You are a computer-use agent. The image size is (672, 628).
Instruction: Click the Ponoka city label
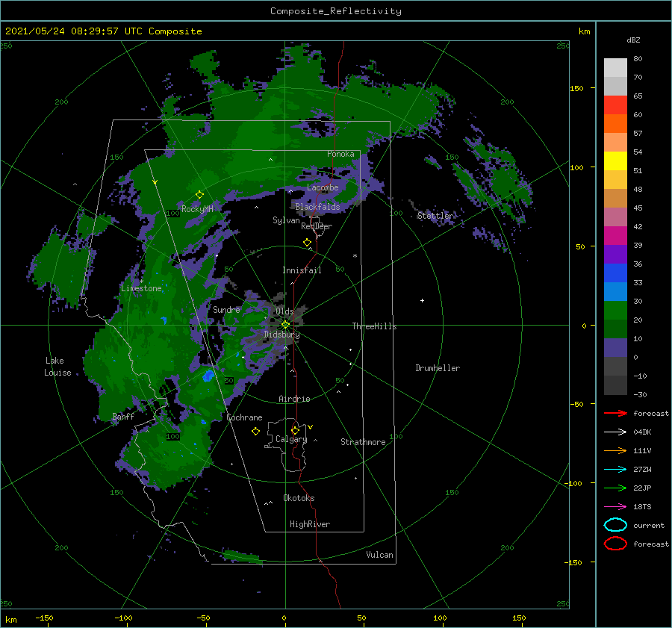click(x=340, y=154)
